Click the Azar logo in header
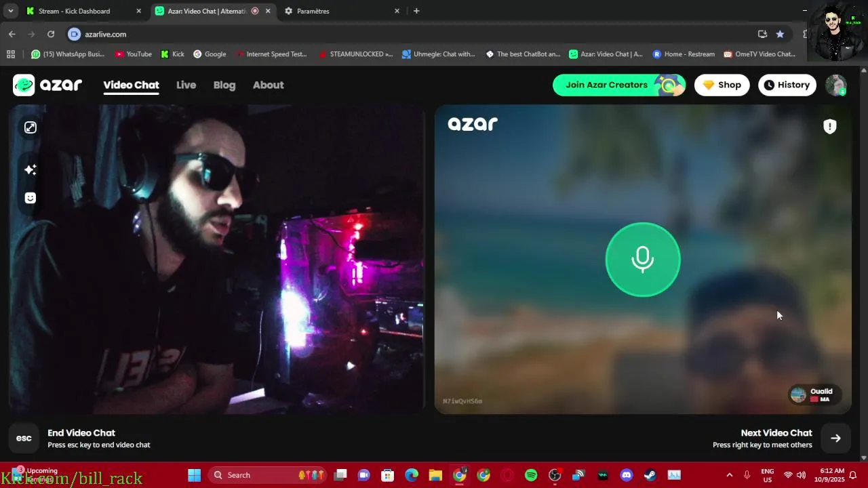The height and width of the screenshot is (488, 868). [x=47, y=85]
